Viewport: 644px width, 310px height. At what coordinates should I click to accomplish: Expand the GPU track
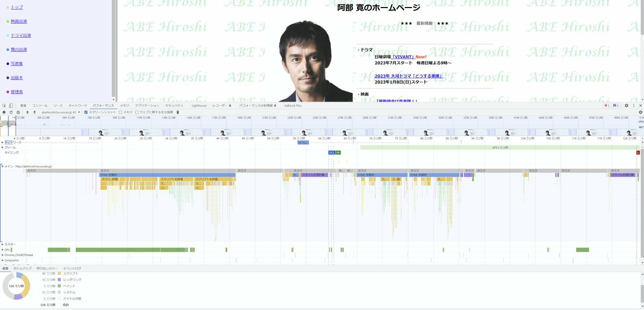coord(2,250)
